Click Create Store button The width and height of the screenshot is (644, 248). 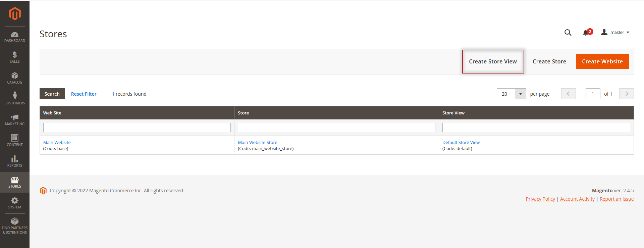[x=549, y=61]
